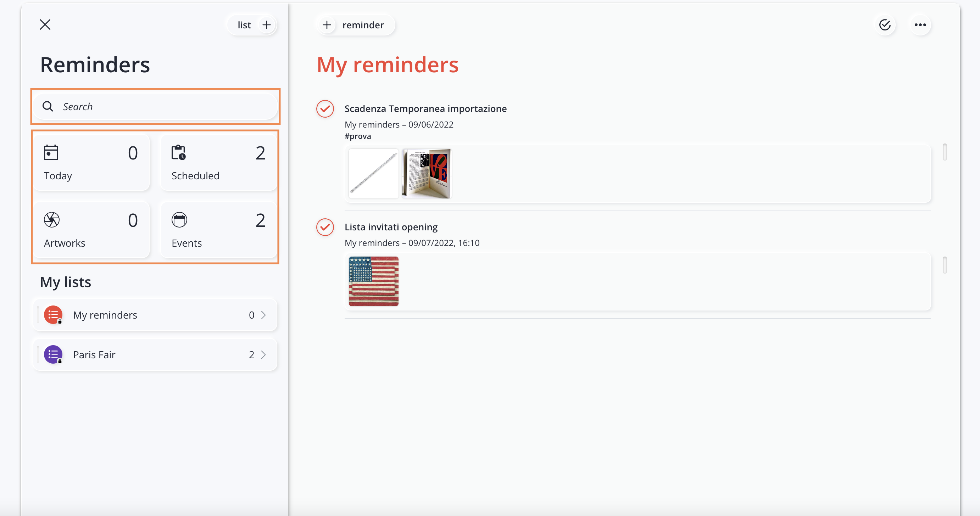Click the purple Paris Fair list icon
The width and height of the screenshot is (980, 516).
pos(53,354)
